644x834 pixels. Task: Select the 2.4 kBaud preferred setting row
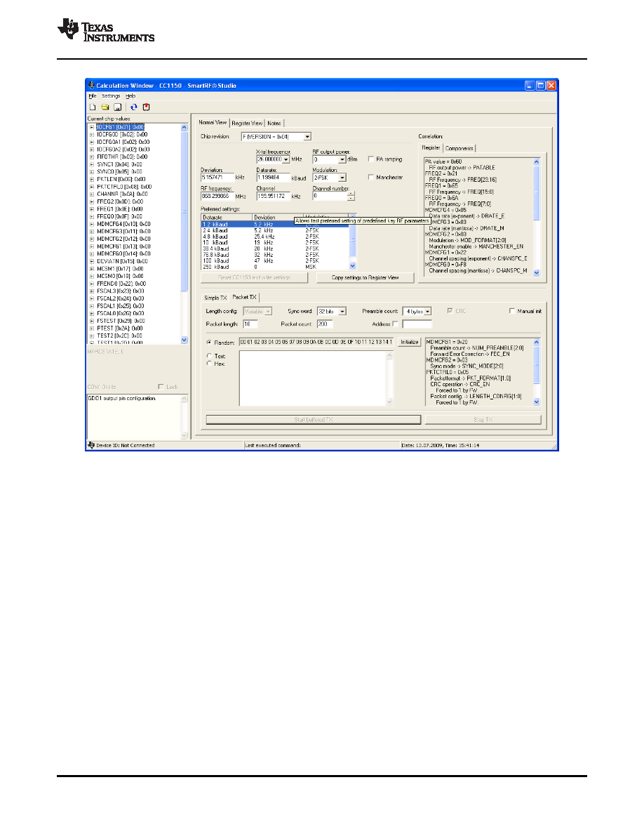[275, 230]
